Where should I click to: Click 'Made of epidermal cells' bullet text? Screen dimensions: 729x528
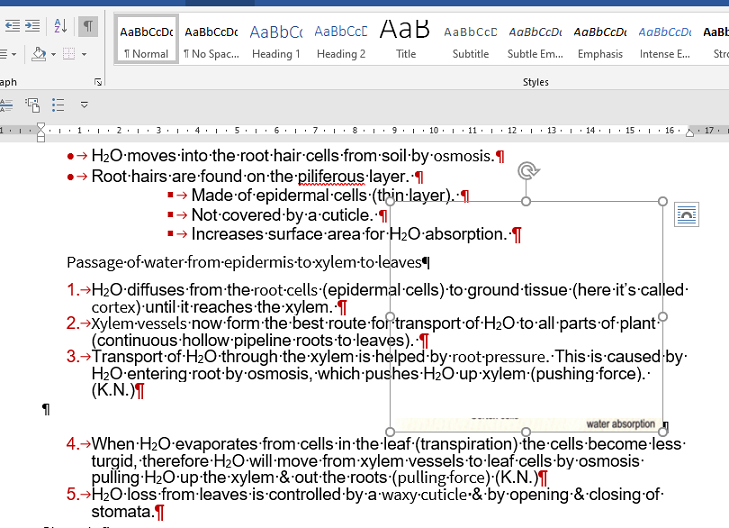coord(323,195)
